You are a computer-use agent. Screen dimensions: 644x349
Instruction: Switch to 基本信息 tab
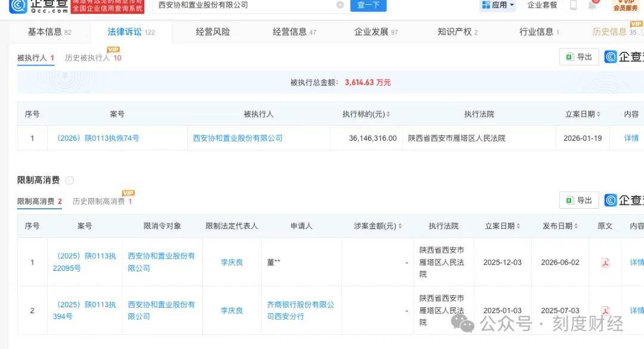coord(49,32)
